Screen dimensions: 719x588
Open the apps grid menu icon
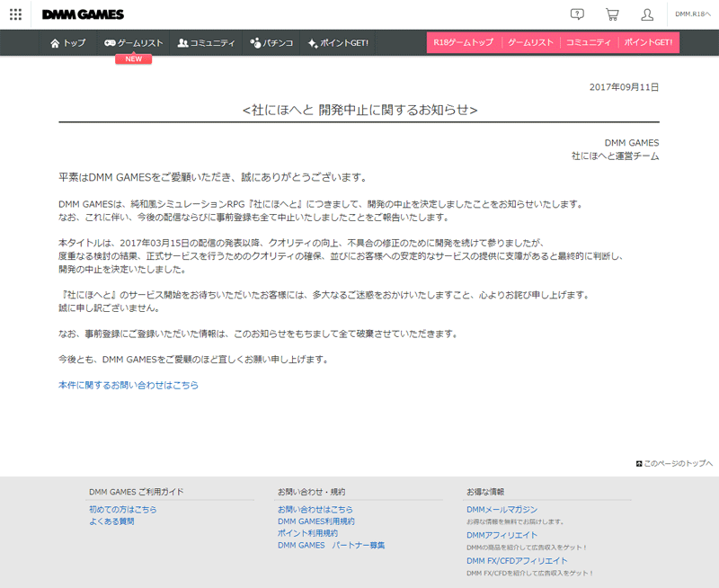[15, 14]
